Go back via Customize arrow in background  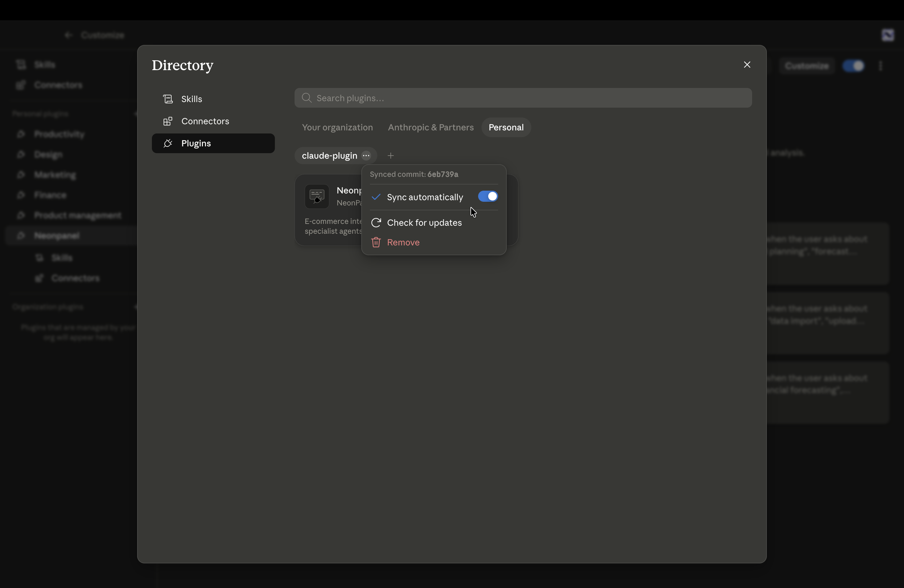click(x=68, y=35)
